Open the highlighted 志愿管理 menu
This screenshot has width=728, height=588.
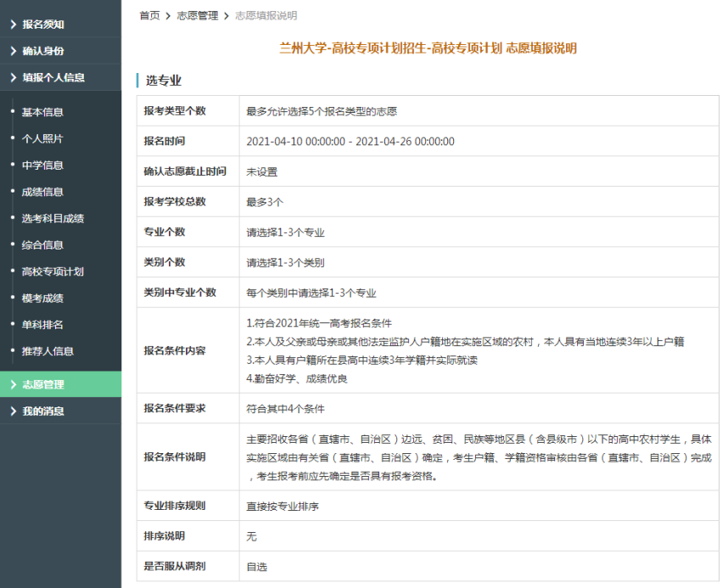click(x=43, y=384)
